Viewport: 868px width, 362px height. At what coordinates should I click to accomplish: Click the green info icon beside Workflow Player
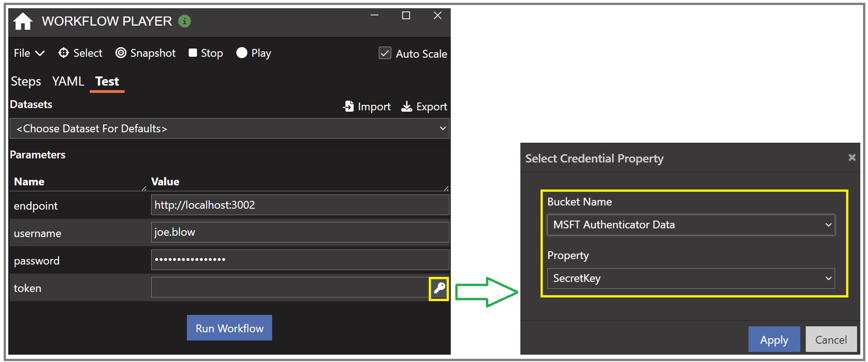click(185, 21)
